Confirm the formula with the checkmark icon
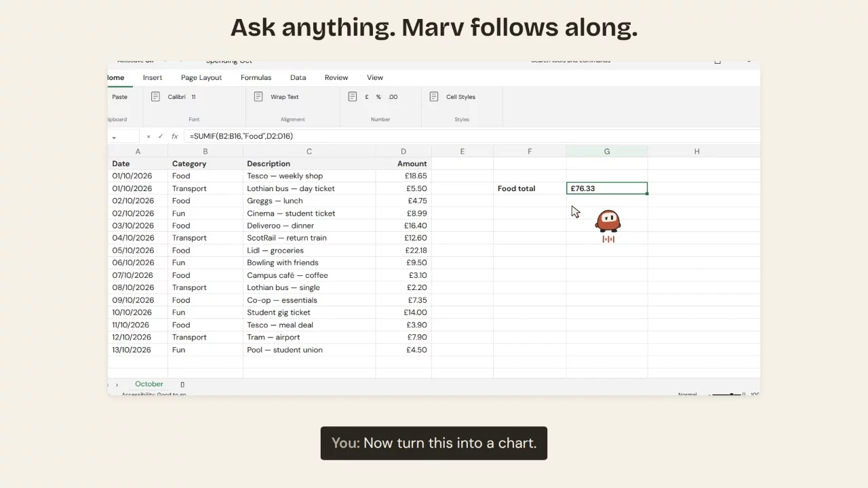This screenshot has height=488, width=868. [161, 136]
